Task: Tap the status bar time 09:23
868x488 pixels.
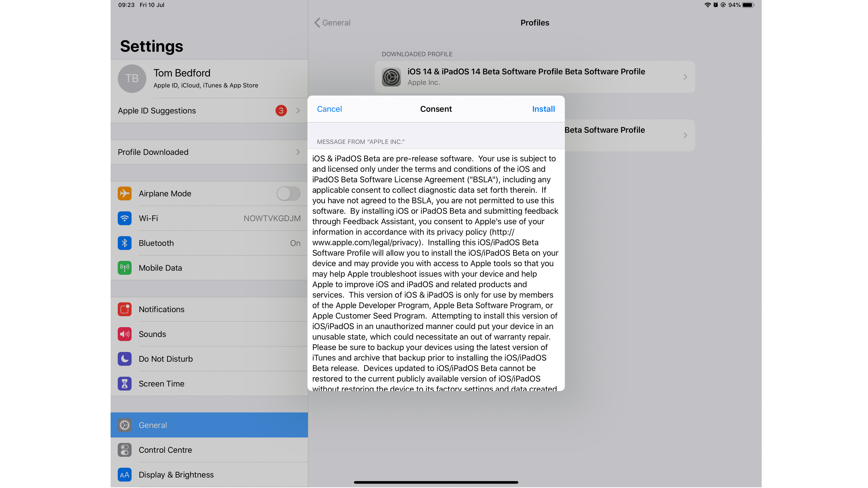Action: 126,5
